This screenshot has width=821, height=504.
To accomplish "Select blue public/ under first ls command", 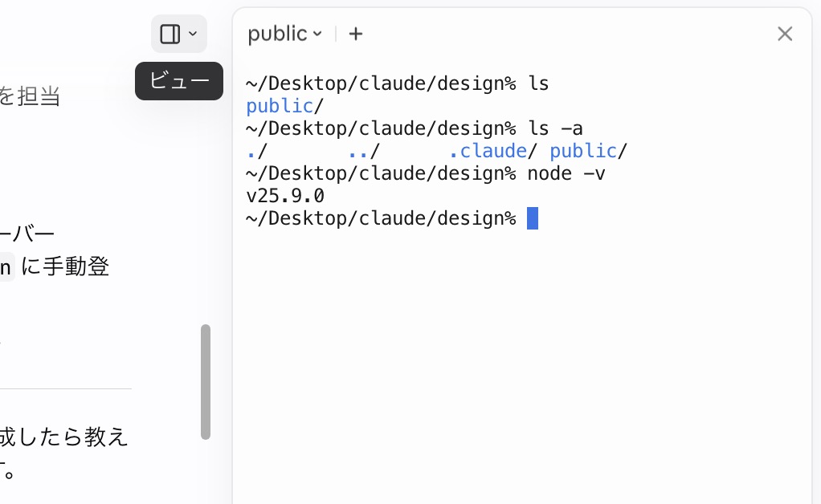I will (285, 106).
